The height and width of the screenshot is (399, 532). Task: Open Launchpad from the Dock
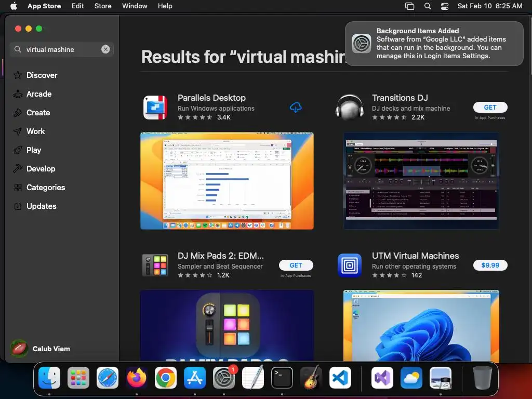tap(78, 378)
